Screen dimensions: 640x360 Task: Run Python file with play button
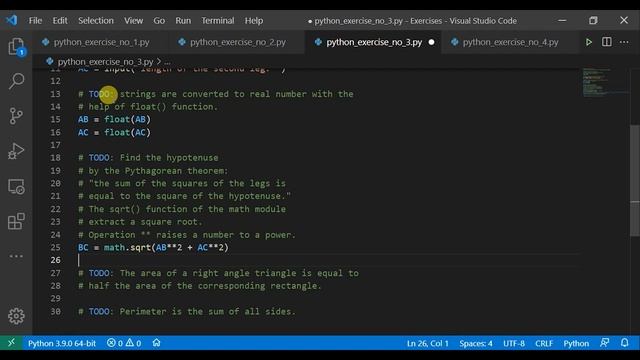tap(589, 42)
